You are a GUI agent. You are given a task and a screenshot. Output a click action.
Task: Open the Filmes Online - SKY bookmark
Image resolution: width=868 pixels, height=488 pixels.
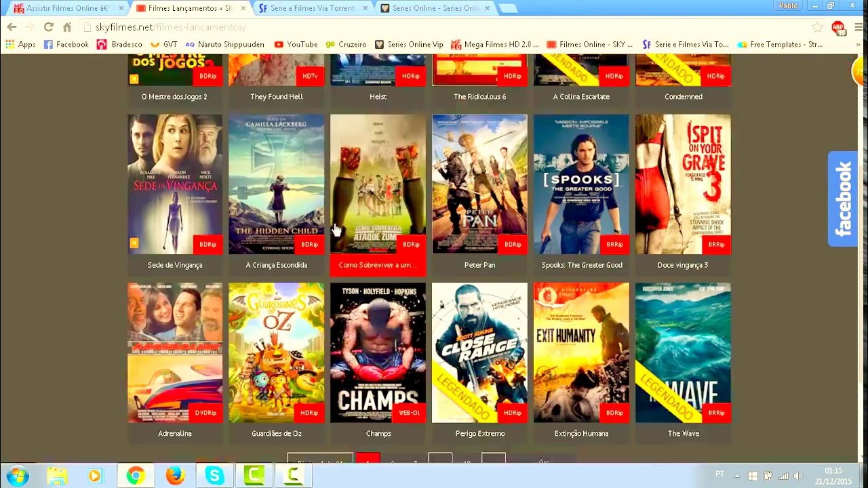pyautogui.click(x=590, y=44)
